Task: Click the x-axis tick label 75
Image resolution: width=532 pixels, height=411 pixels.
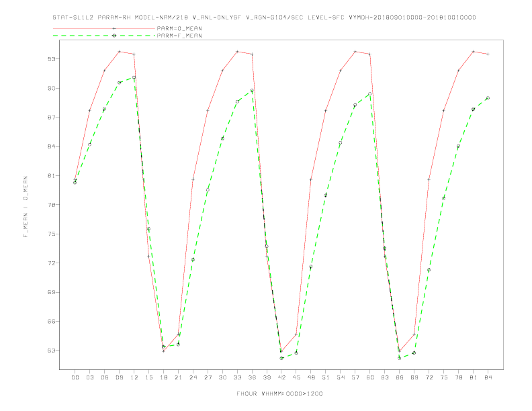Action: tap(444, 377)
